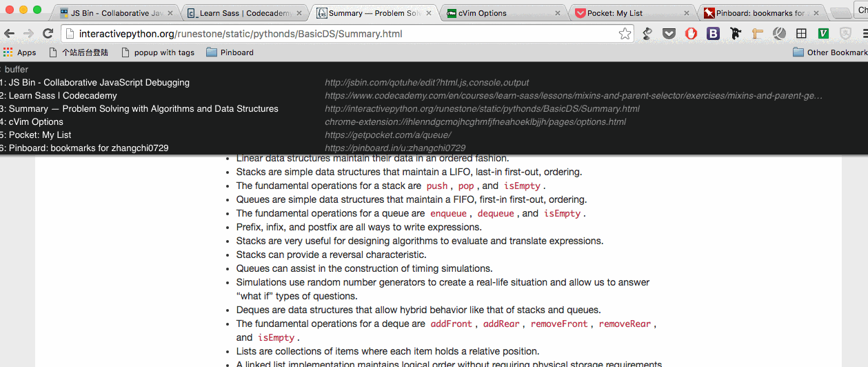Choose the Pinboard bookmarks buffer entry
Image resolution: width=868 pixels, height=367 pixels.
click(88, 148)
